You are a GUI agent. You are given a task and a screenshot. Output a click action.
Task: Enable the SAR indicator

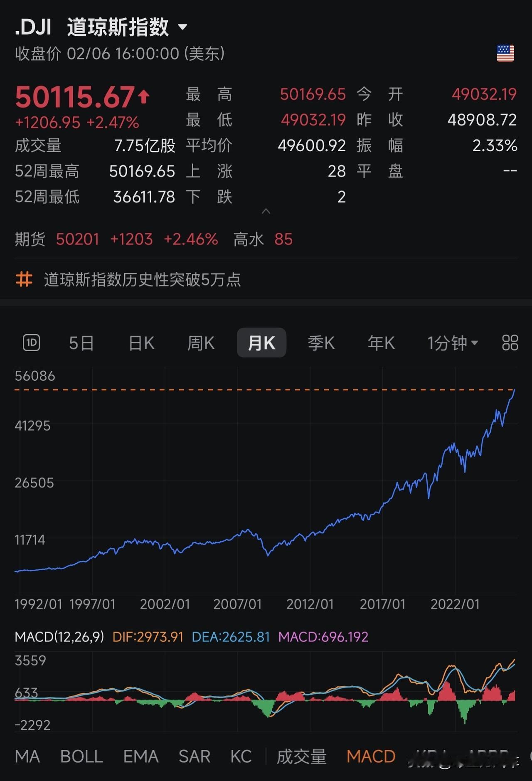pyautogui.click(x=195, y=756)
